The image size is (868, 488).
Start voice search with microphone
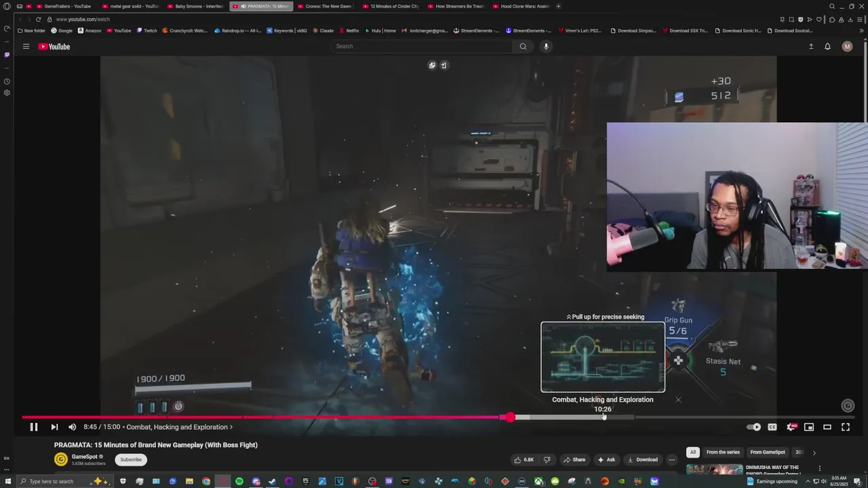546,46
